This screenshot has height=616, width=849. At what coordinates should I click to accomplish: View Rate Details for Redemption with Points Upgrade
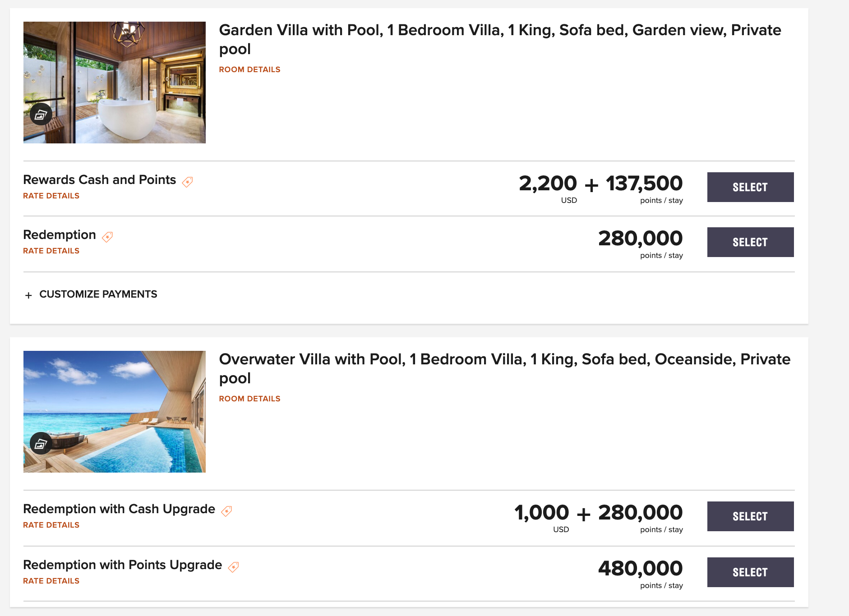(51, 581)
